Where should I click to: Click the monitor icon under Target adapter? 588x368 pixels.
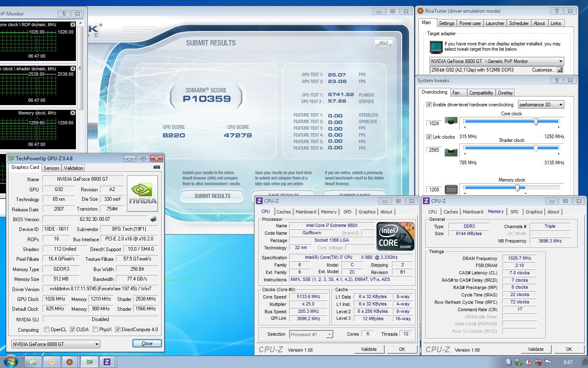click(436, 47)
